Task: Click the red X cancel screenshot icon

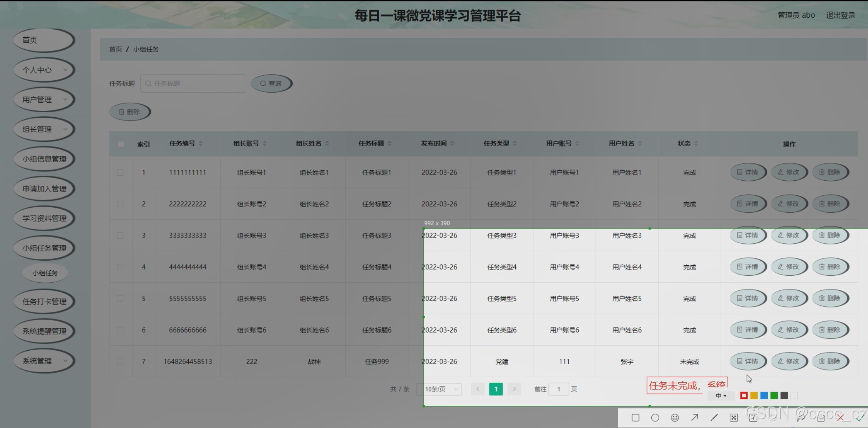Action: (x=840, y=418)
